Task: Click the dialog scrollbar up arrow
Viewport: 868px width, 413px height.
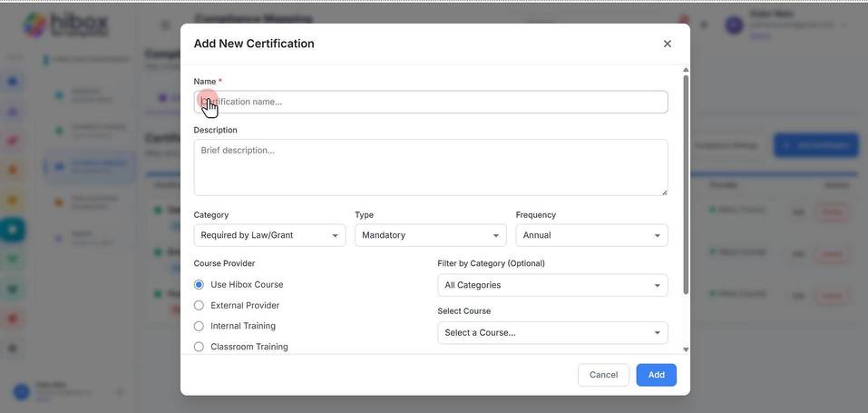Action: pos(686,70)
